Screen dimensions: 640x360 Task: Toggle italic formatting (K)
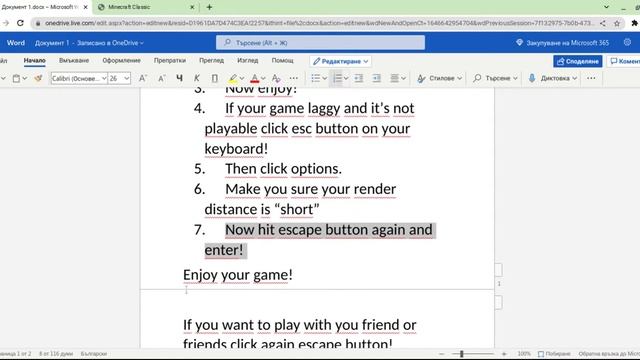pyautogui.click(x=197, y=78)
